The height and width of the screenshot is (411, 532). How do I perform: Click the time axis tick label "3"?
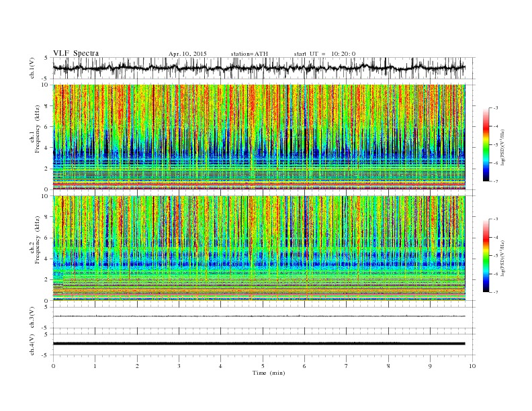coord(179,366)
